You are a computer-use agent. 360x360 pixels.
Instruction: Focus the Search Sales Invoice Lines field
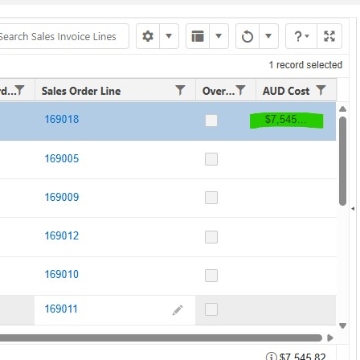[x=63, y=36]
